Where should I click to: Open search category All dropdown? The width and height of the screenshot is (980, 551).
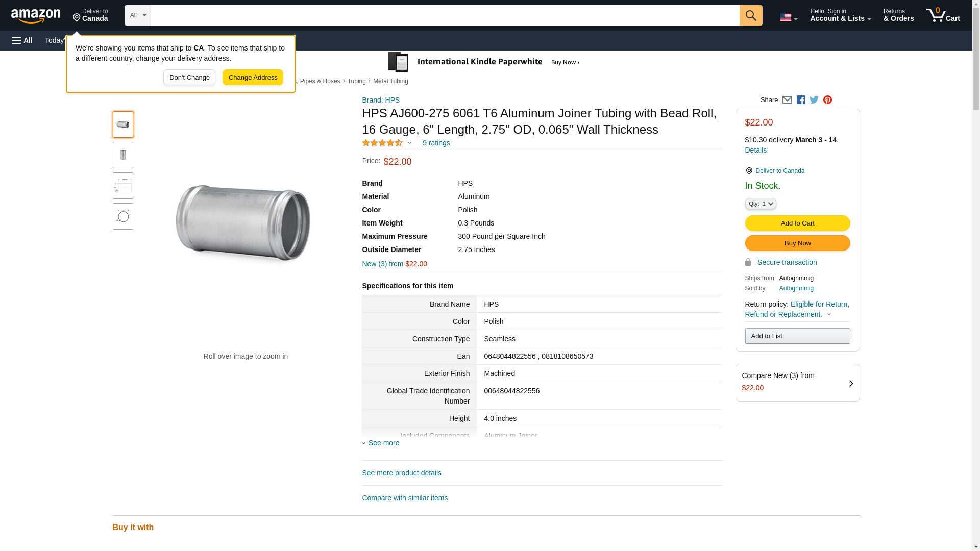point(138,15)
